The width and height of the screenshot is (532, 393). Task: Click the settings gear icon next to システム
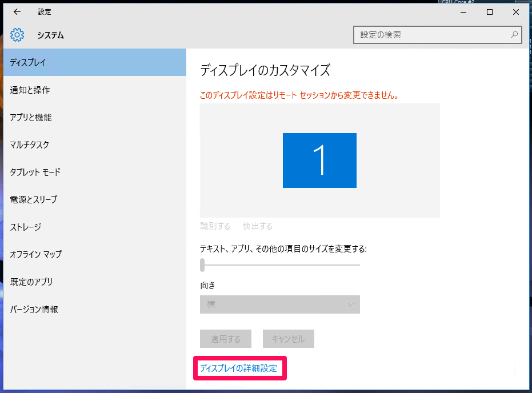(18, 35)
